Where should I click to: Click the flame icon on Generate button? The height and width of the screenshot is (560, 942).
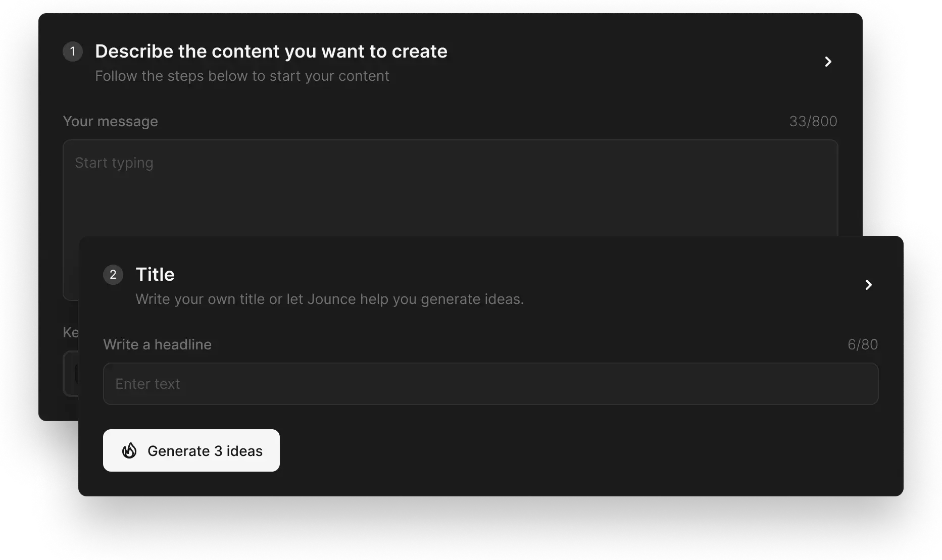point(129,450)
